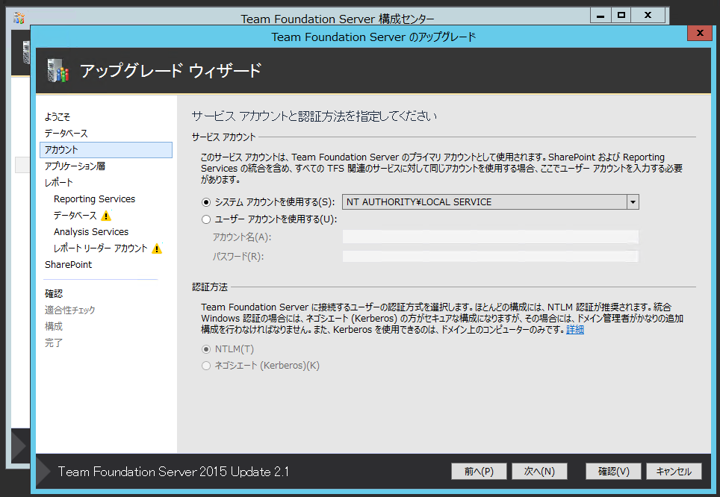Screen dimensions: 720x497
Task: Minimize the Team Foundation Server 構成センター window
Action: pos(600,15)
